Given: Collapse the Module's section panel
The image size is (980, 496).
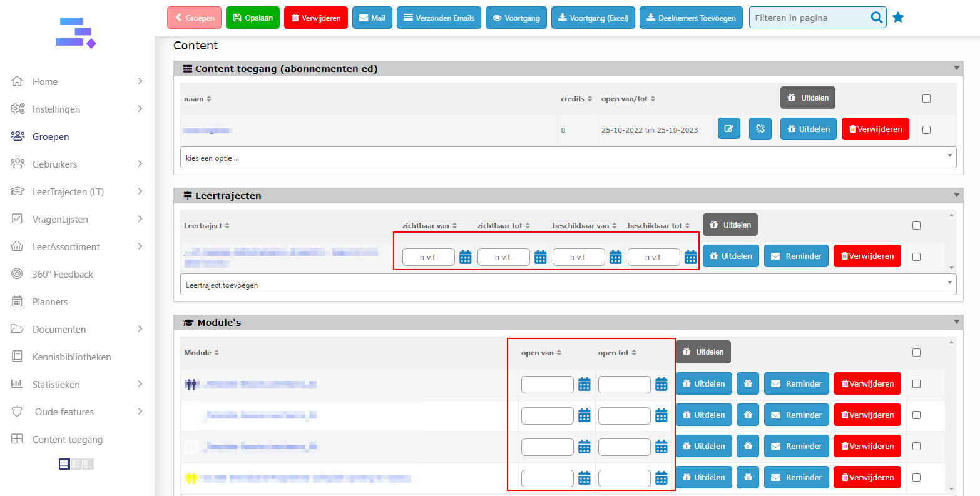Looking at the screenshot, I should [956, 322].
